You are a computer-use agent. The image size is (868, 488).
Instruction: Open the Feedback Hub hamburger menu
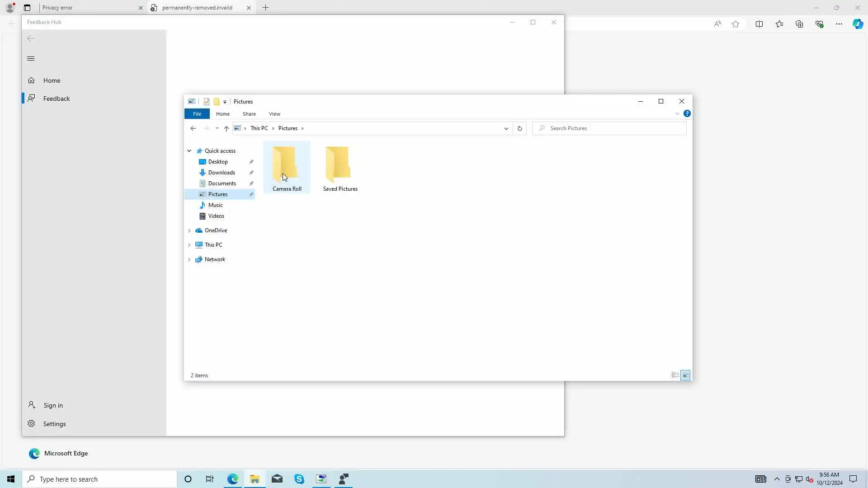(31, 58)
